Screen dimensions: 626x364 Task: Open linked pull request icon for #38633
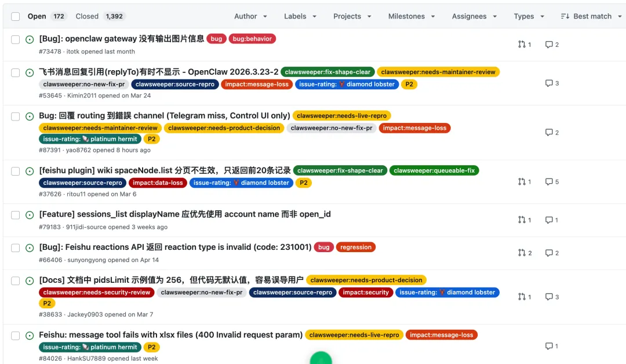pyautogui.click(x=522, y=297)
